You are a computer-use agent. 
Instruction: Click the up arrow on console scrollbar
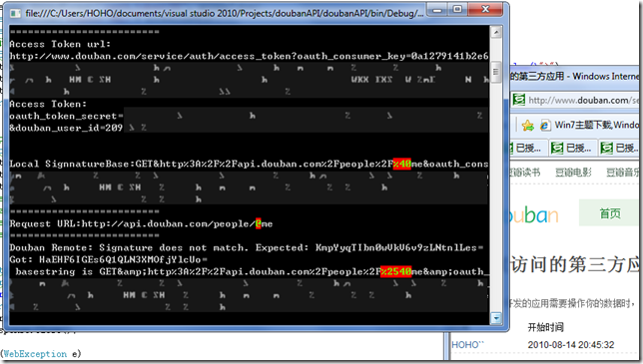pyautogui.click(x=496, y=32)
